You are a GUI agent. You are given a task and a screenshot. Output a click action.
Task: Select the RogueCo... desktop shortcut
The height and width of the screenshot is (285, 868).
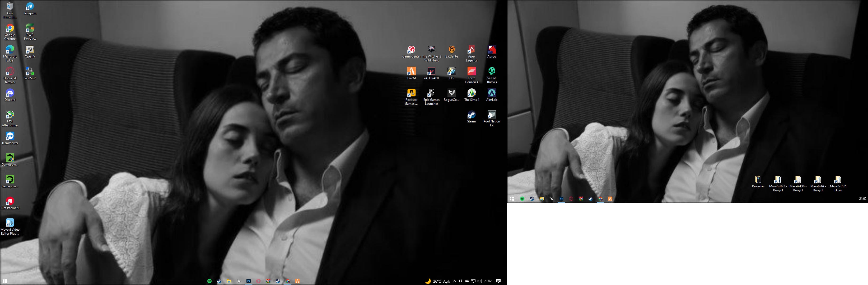[x=451, y=95]
